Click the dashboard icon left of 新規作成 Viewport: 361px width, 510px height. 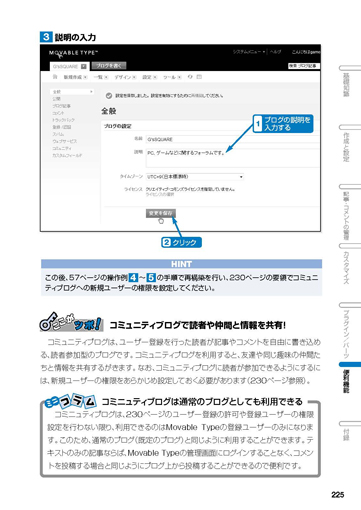click(x=55, y=77)
